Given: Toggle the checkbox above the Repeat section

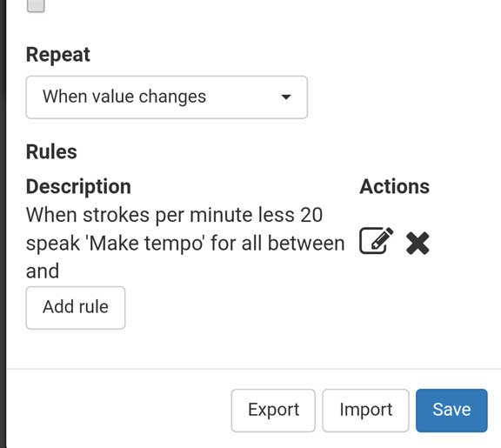Looking at the screenshot, I should [x=36, y=5].
